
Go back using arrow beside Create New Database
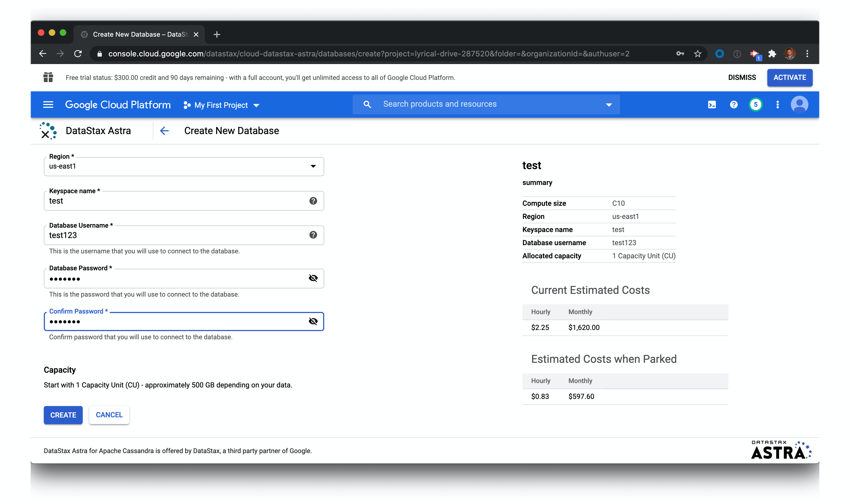click(x=165, y=131)
